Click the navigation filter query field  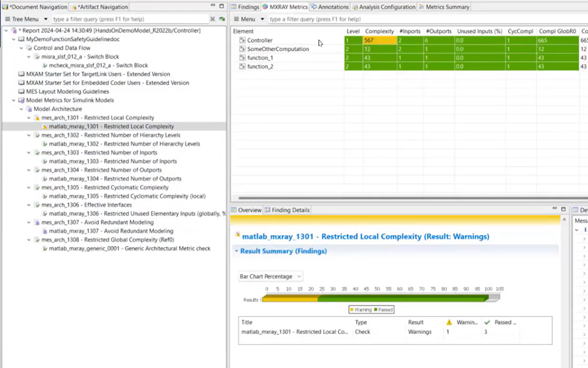pyautogui.click(x=129, y=19)
